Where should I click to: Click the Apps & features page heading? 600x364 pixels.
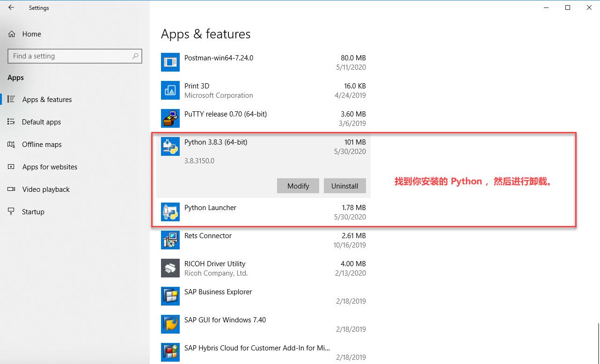coord(206,34)
